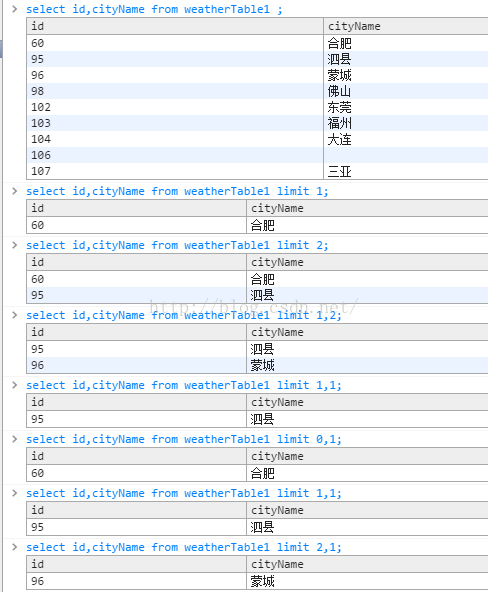Viewport: 488px width, 592px height.
Task: Click the id cell showing 102
Action: pyautogui.click(x=175, y=107)
